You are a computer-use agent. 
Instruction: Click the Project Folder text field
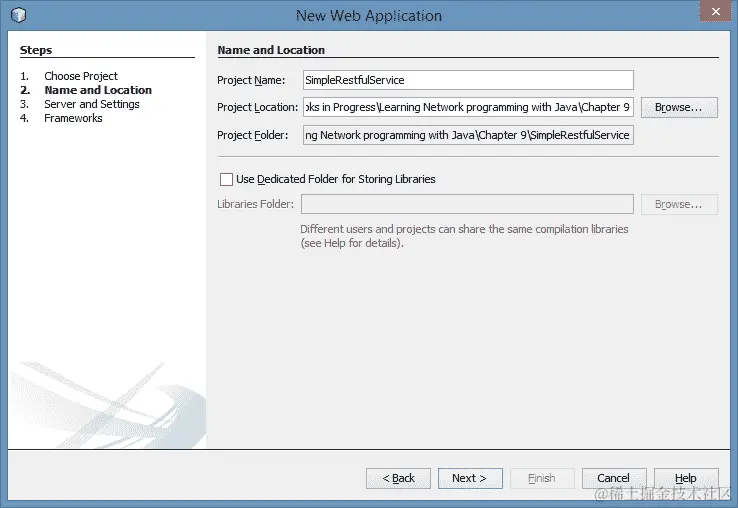tap(468, 135)
